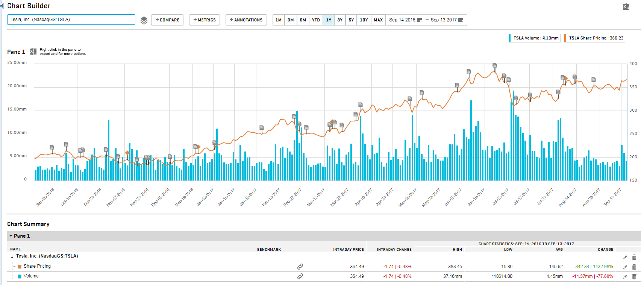Edit the Volume row with pencil

coord(625,277)
